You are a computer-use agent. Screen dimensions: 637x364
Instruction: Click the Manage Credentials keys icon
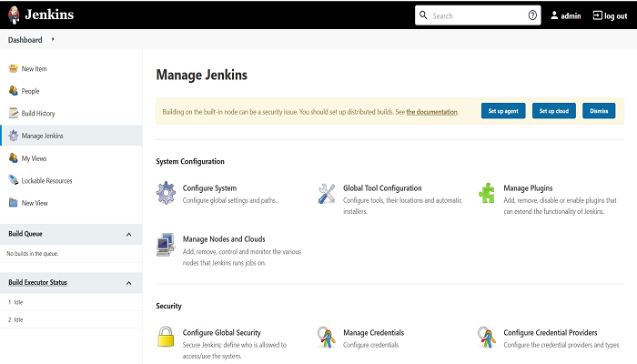[x=326, y=338]
